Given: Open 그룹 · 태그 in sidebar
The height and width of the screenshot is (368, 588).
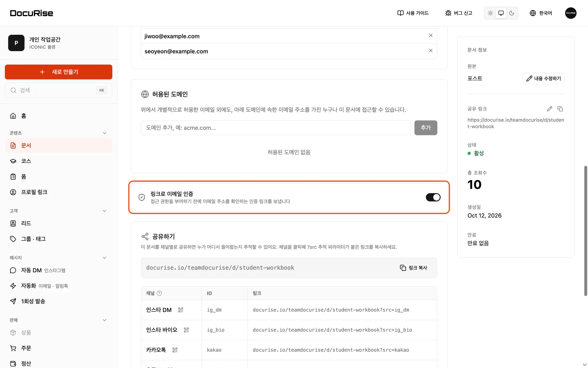Looking at the screenshot, I should pos(59,239).
